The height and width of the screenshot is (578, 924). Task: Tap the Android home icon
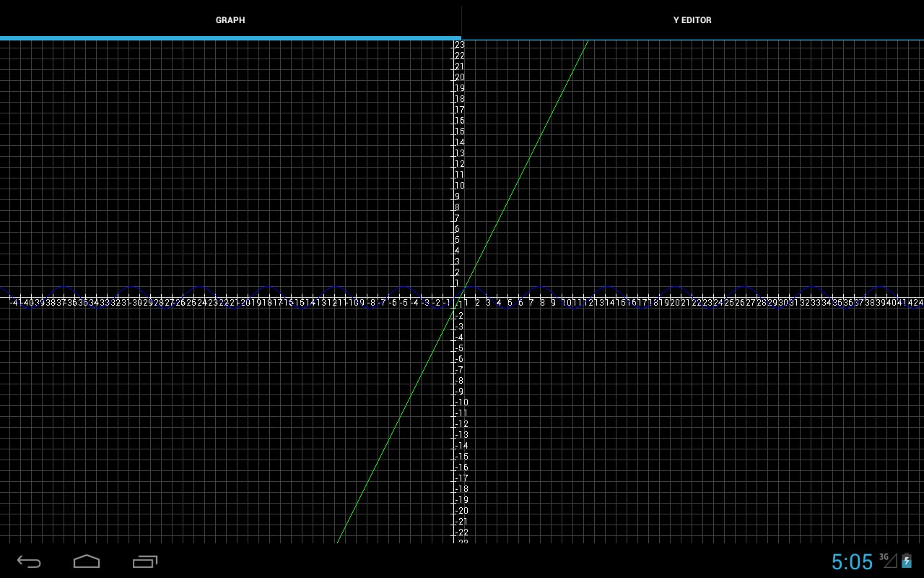87,561
